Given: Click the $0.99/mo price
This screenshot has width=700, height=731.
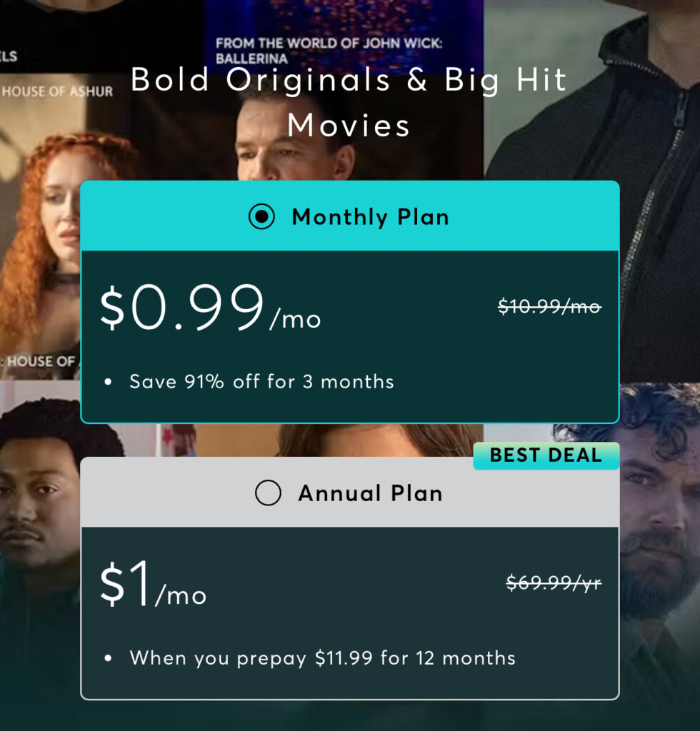Looking at the screenshot, I should pos(210,309).
